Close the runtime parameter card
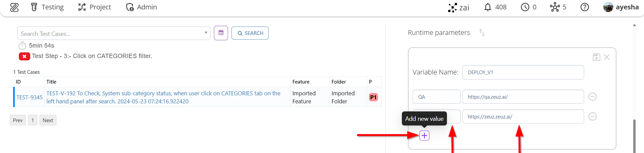The width and height of the screenshot is (644, 153). tap(607, 57)
